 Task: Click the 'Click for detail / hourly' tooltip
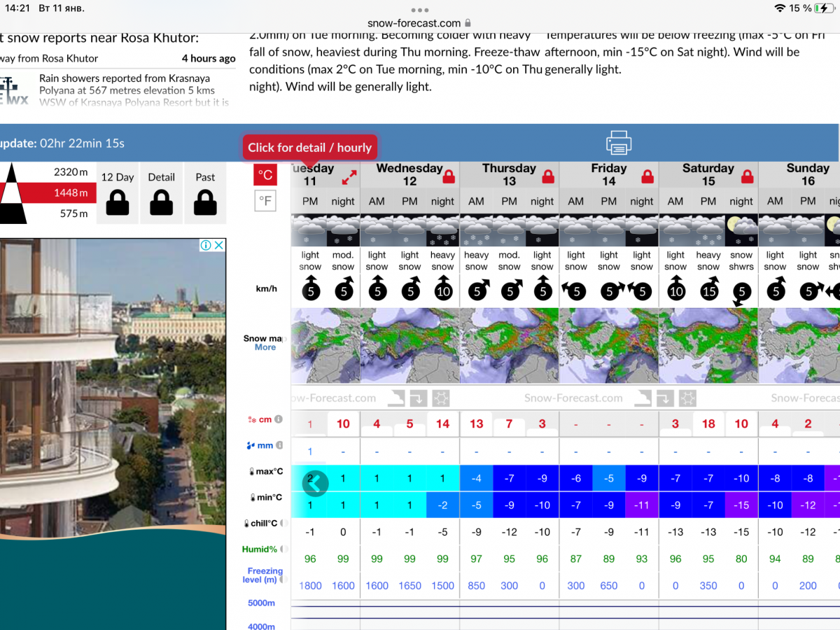coord(309,148)
